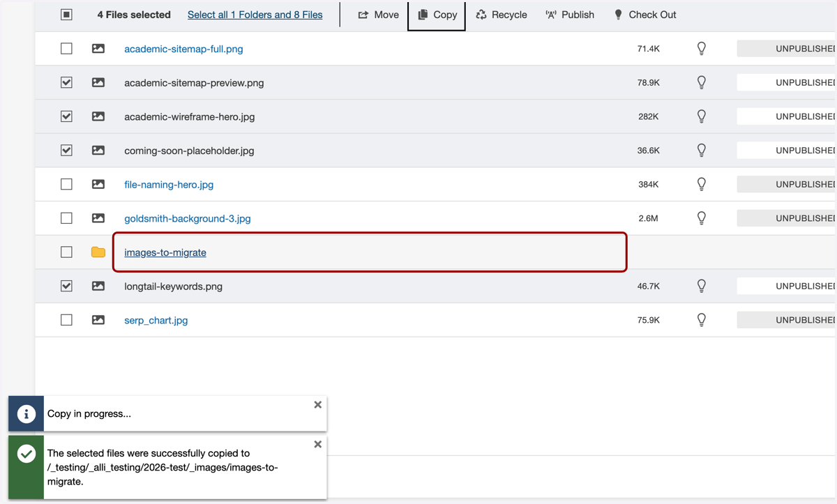The height and width of the screenshot is (504, 837).
Task: Click the Check Out toolbar button
Action: click(645, 15)
